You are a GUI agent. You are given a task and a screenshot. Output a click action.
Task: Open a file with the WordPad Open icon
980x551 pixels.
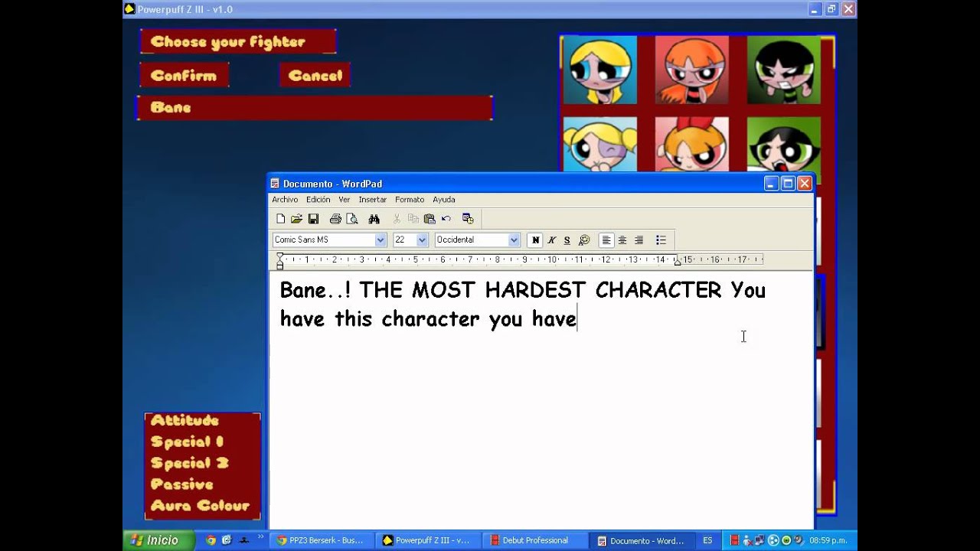click(296, 219)
